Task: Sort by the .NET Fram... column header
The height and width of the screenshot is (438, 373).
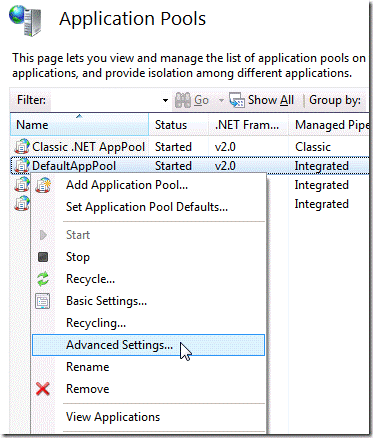Action: click(248, 124)
